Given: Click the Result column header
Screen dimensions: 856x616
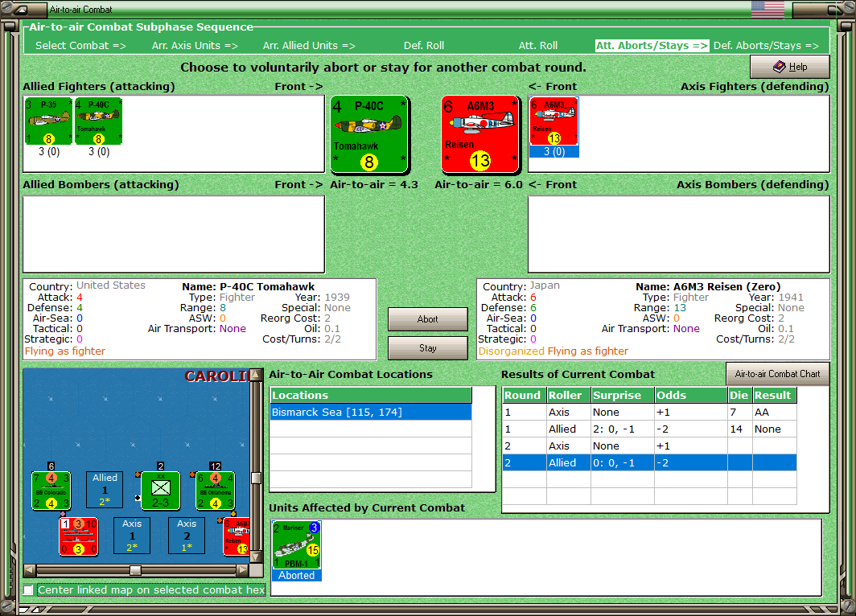Looking at the screenshot, I should [774, 395].
